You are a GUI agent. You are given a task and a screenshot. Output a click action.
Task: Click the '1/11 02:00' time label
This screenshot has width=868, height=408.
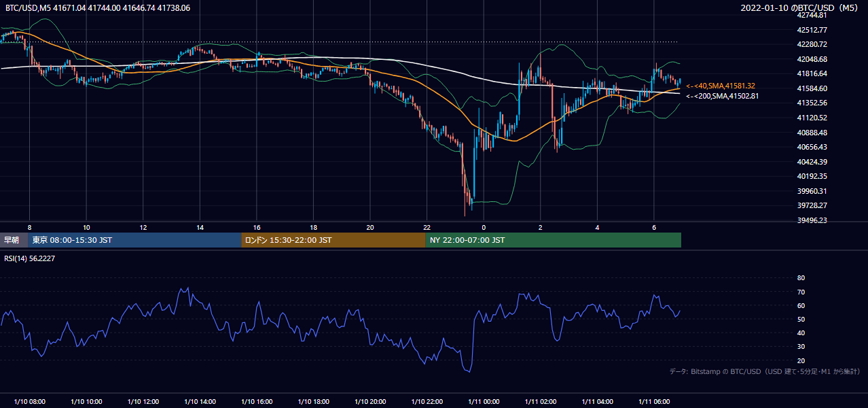[540, 402]
